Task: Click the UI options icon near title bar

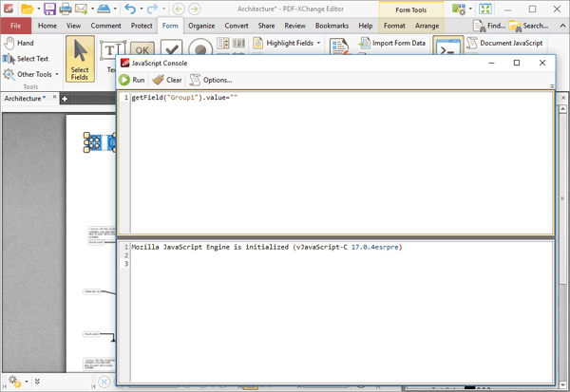Action: [x=459, y=9]
